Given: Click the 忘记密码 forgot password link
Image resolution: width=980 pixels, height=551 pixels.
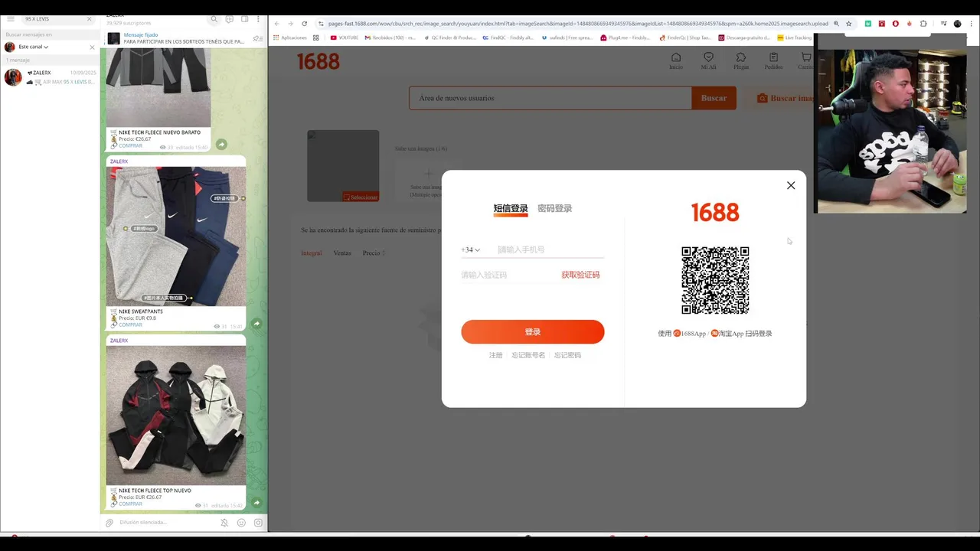Looking at the screenshot, I should (x=567, y=355).
